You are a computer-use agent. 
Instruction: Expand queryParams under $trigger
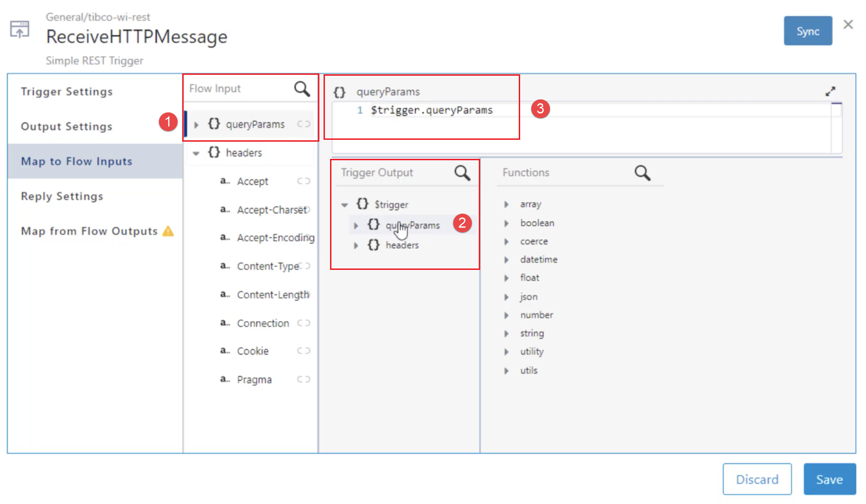[x=356, y=226]
